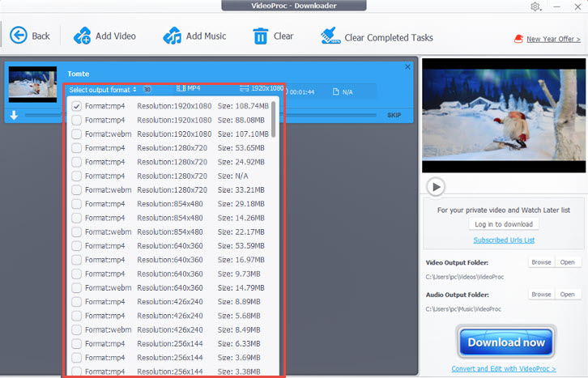Select the mp4 1280x720 53.65MB checkbox
The image size is (588, 378).
(76, 148)
